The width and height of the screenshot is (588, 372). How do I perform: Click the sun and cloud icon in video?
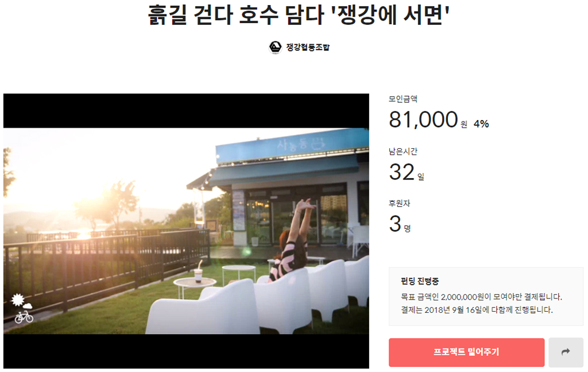pyautogui.click(x=21, y=301)
